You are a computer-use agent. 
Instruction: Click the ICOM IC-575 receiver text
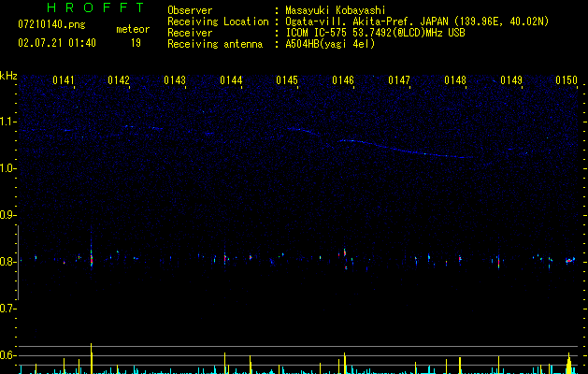pyautogui.click(x=375, y=33)
